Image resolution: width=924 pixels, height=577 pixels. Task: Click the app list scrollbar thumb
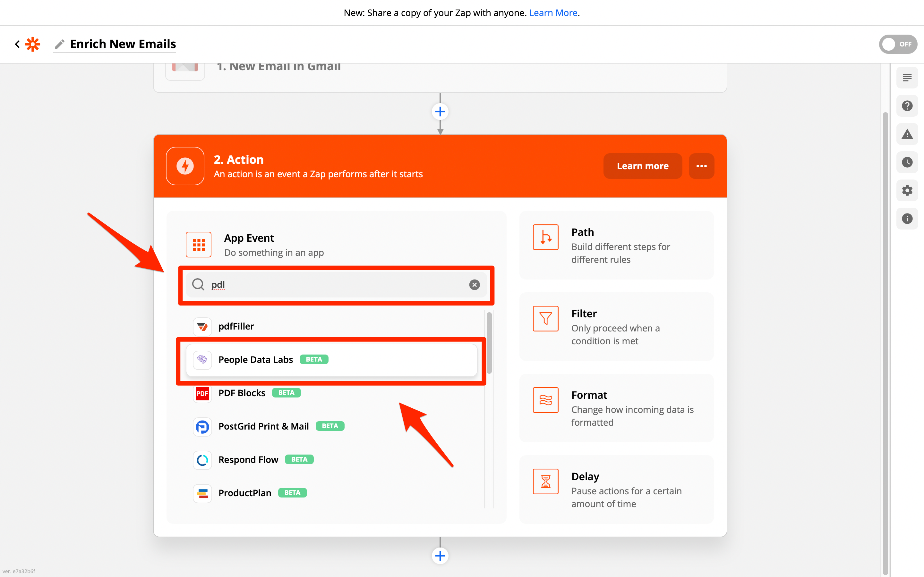point(489,343)
